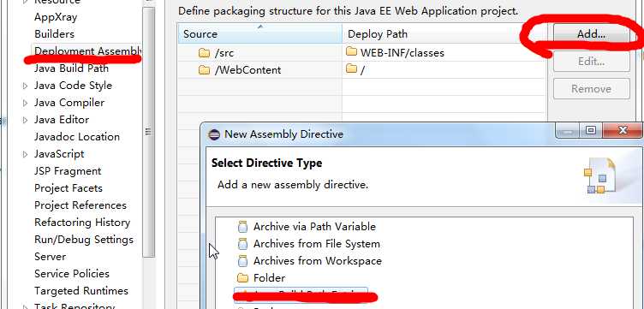The width and height of the screenshot is (644, 309).
Task: Click the assembly directive wizard banner icon
Action: point(600,175)
